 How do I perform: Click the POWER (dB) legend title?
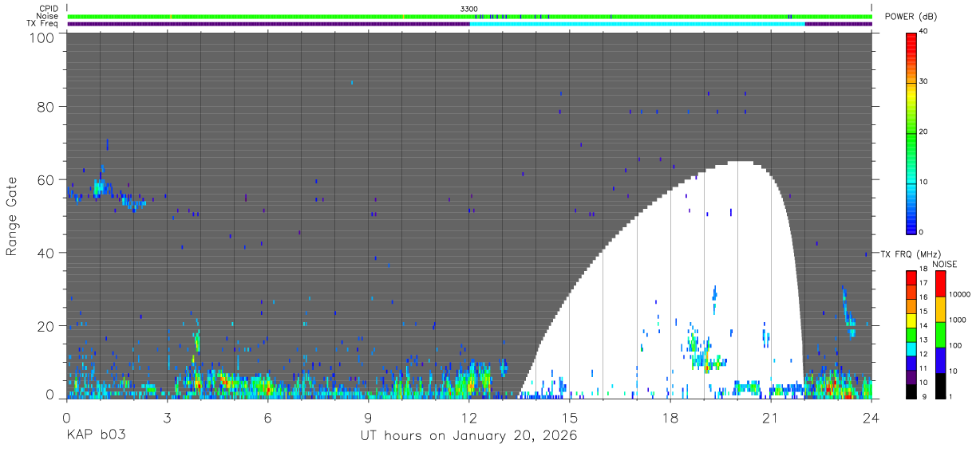click(x=911, y=17)
